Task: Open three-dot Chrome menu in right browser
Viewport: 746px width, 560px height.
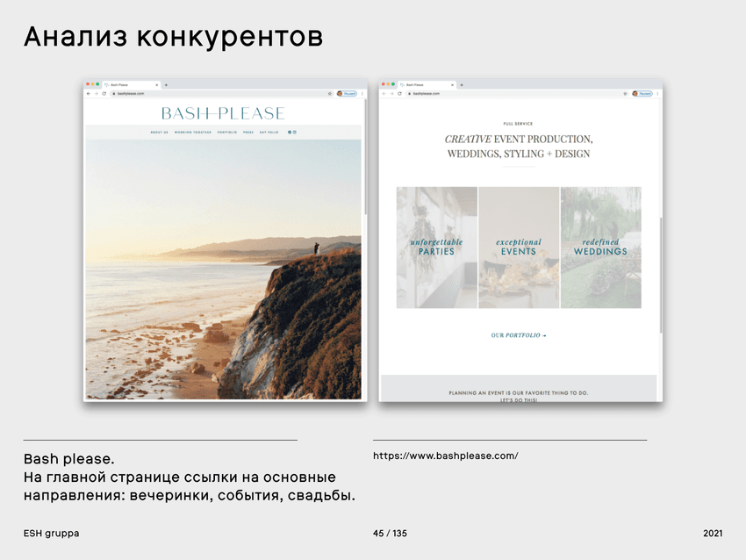Action: click(x=658, y=93)
